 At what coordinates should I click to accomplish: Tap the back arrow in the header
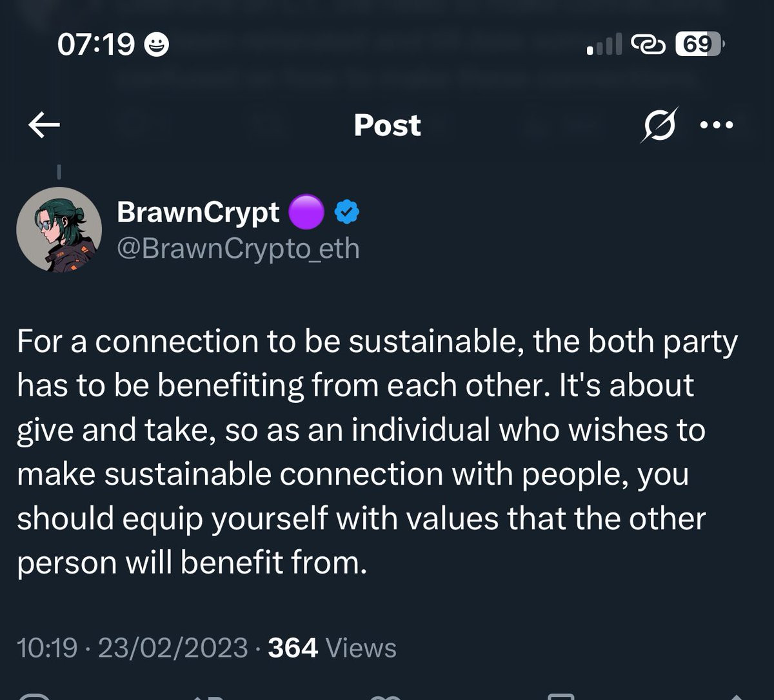pos(45,126)
